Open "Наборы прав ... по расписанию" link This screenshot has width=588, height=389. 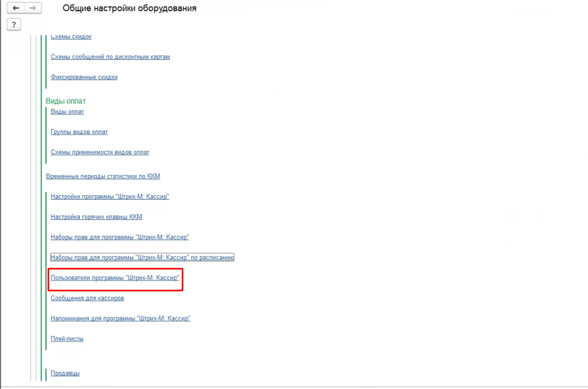pyautogui.click(x=142, y=257)
